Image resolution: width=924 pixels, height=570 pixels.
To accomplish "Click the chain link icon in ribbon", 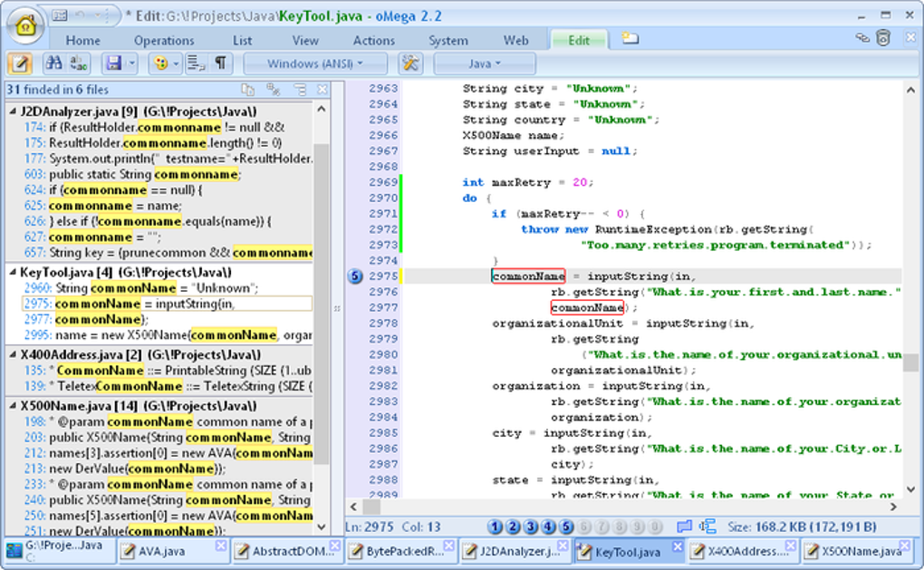I will coord(861,38).
